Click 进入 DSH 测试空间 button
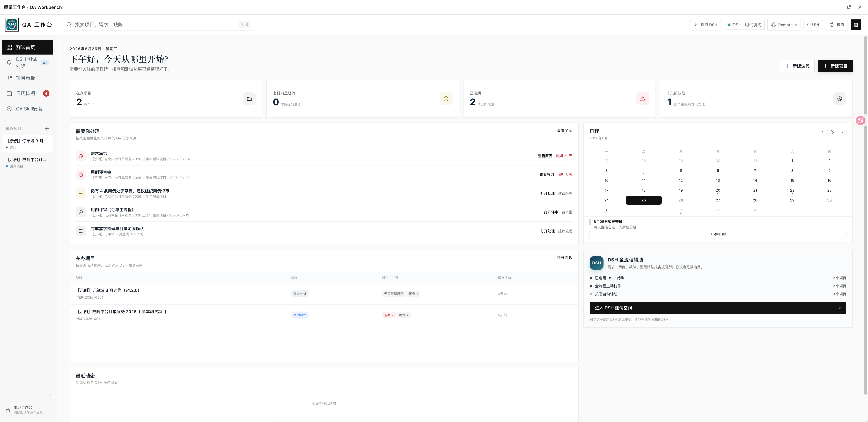Image resolution: width=868 pixels, height=422 pixels. click(x=718, y=308)
